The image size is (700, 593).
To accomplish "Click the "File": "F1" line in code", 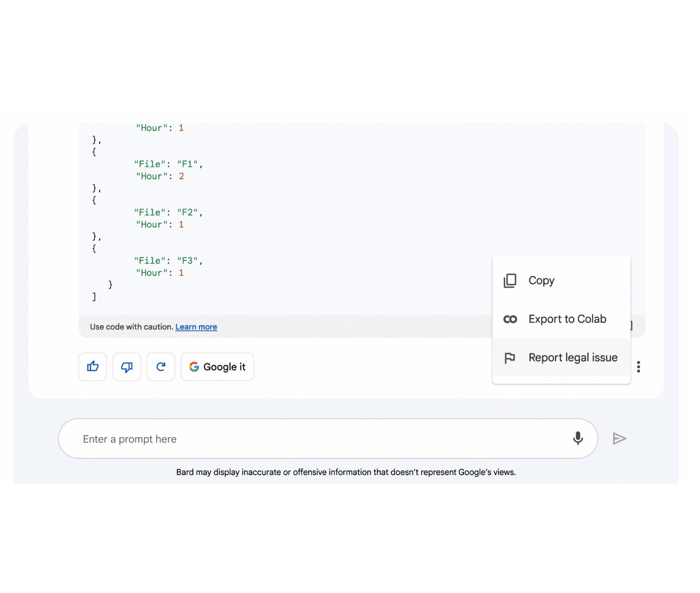I will (x=168, y=164).
